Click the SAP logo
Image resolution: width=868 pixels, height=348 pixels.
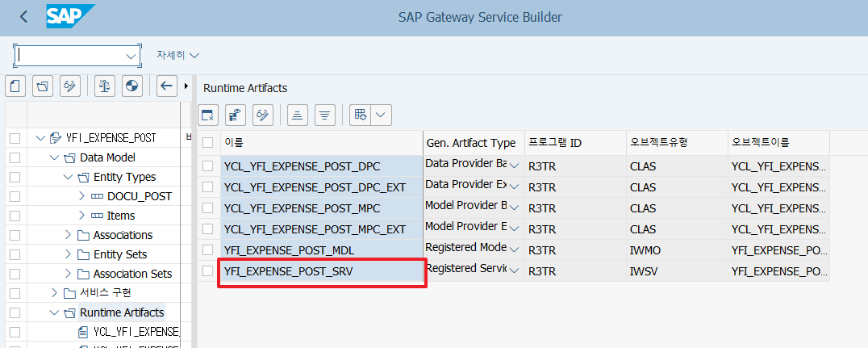(x=70, y=17)
